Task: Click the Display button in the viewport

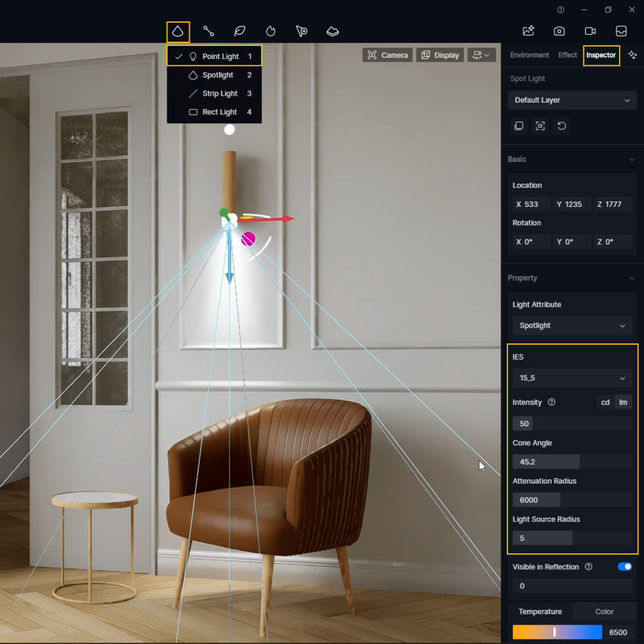Action: (440, 55)
